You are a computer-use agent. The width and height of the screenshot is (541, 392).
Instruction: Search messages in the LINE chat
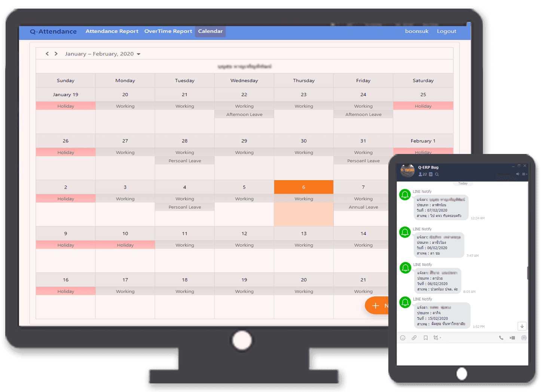(x=437, y=174)
